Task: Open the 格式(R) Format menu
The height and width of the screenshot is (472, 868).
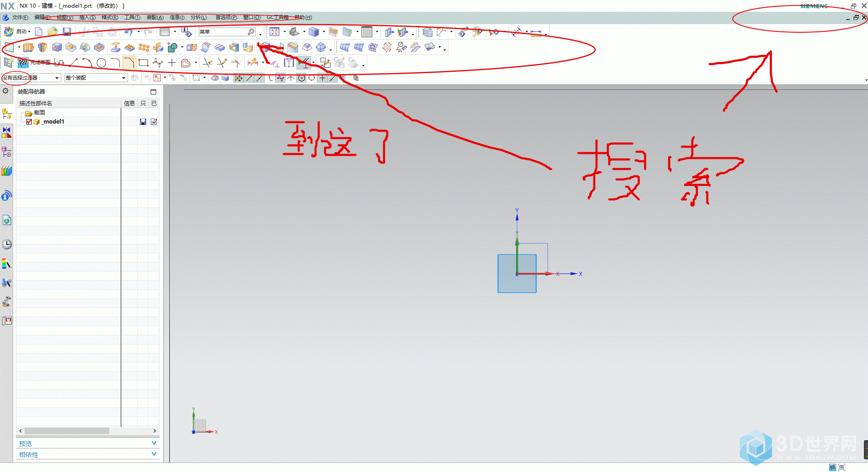Action: click(x=110, y=17)
